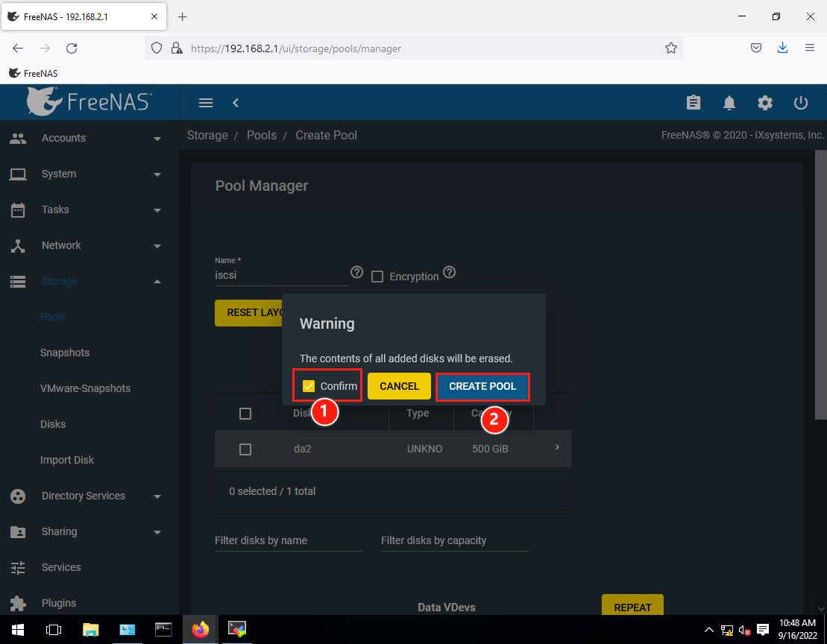Click the power icon in header
827x644 pixels.
coord(801,102)
